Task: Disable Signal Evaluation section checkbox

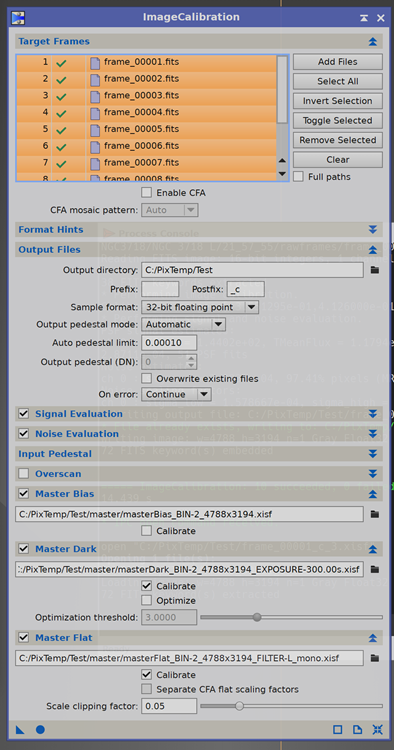Action: tap(23, 413)
